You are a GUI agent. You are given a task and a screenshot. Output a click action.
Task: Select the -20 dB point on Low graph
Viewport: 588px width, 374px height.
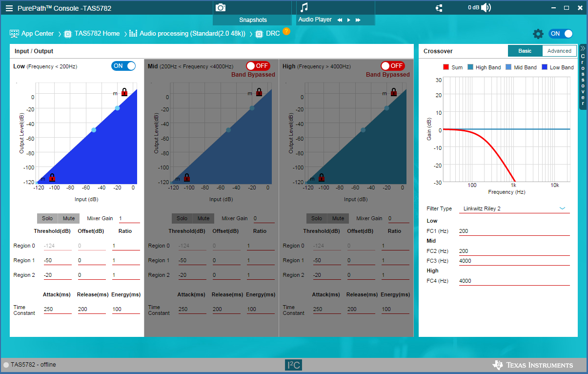pos(117,108)
